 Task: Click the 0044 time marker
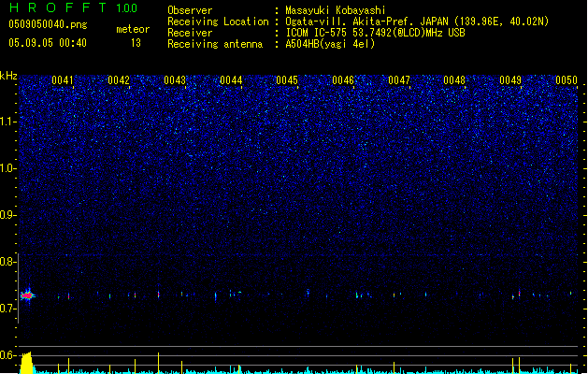click(231, 80)
